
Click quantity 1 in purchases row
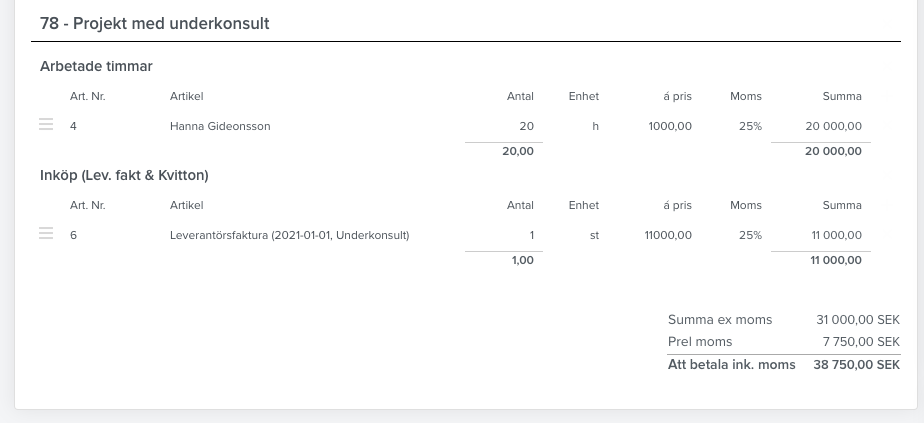pyautogui.click(x=532, y=235)
